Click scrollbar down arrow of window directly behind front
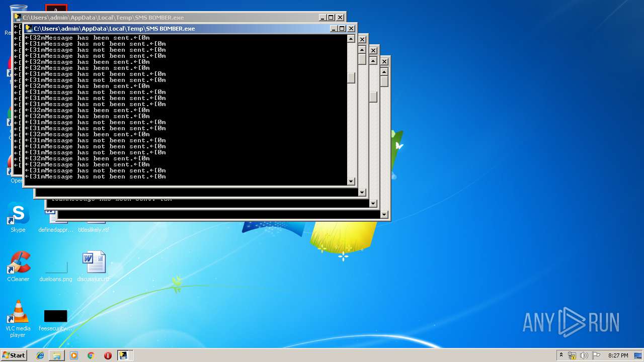Screen dimensions: 644x362 pos(362,193)
